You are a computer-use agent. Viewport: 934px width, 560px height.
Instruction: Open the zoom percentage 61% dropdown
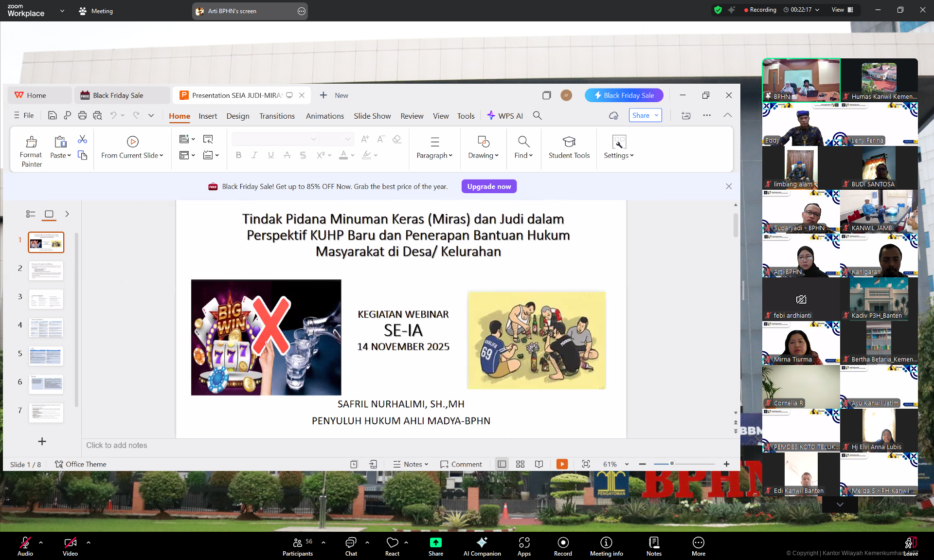[627, 464]
